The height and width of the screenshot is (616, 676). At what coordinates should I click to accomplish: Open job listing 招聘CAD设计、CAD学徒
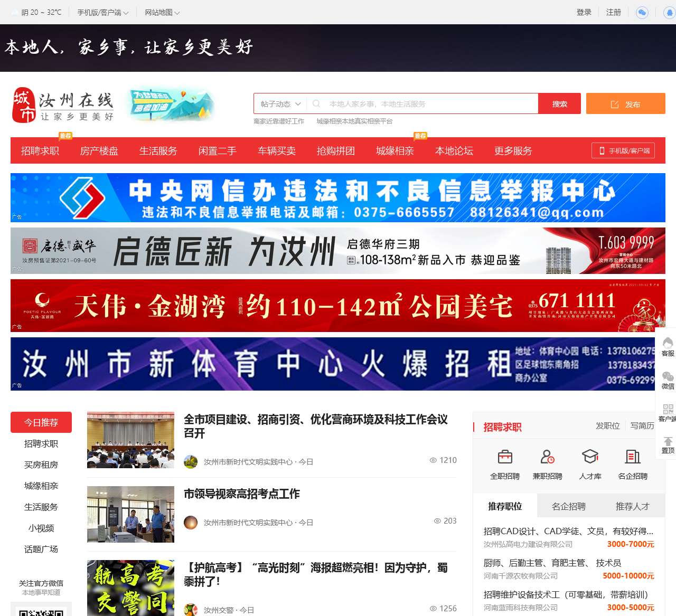point(569,531)
